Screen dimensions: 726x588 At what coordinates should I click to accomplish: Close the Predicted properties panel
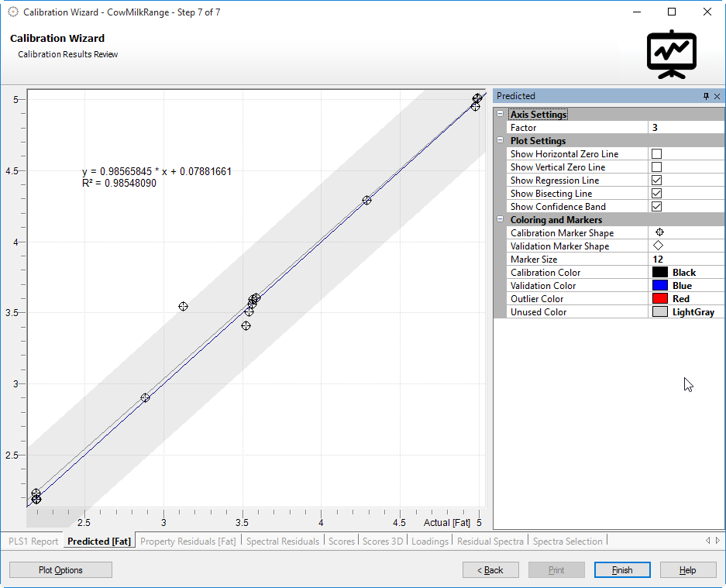point(717,96)
